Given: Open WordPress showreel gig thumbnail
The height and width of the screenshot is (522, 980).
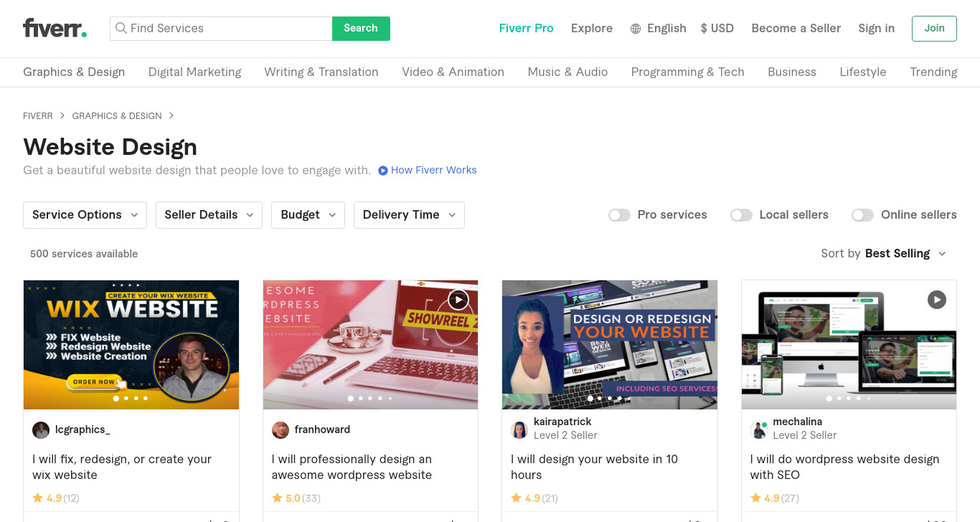Looking at the screenshot, I should point(370,345).
